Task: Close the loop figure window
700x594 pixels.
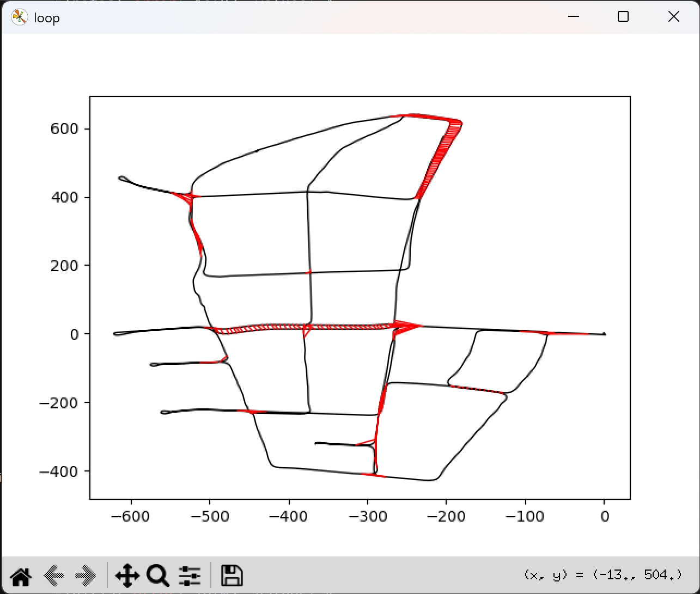Action: pyautogui.click(x=674, y=17)
